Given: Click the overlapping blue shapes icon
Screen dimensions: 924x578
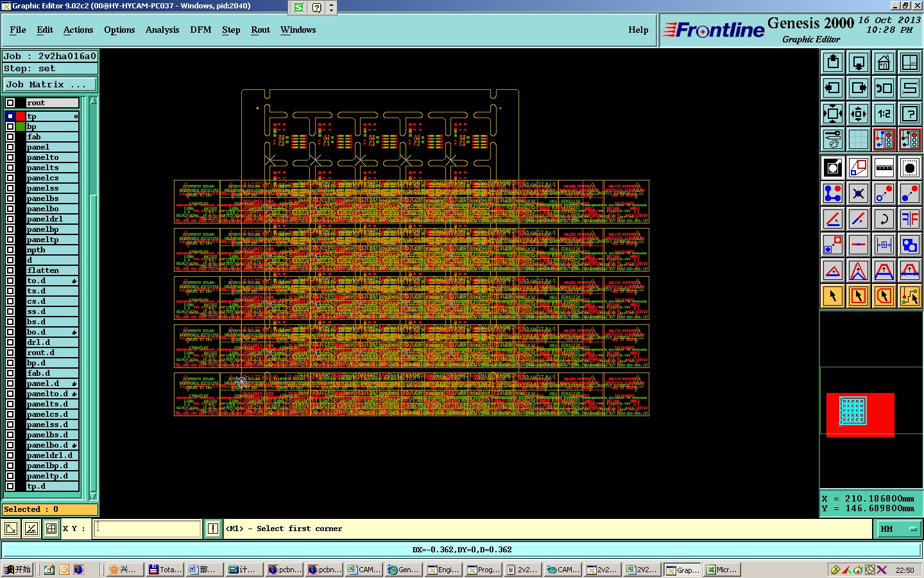Looking at the screenshot, I should click(910, 245).
